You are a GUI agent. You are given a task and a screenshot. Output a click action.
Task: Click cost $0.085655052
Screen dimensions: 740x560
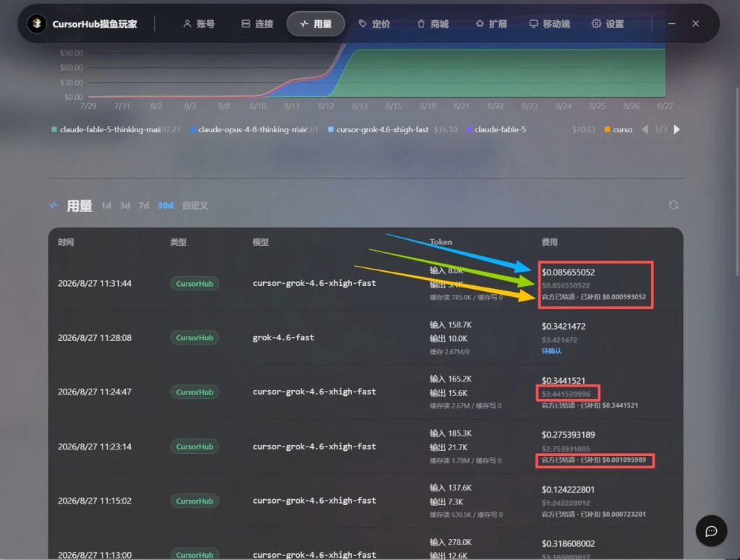[568, 272]
